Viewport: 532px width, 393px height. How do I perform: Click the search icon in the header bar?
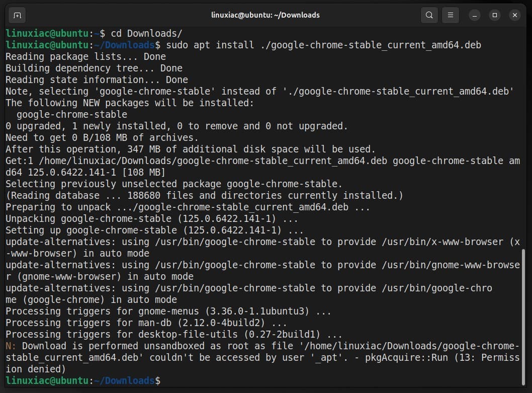point(429,15)
